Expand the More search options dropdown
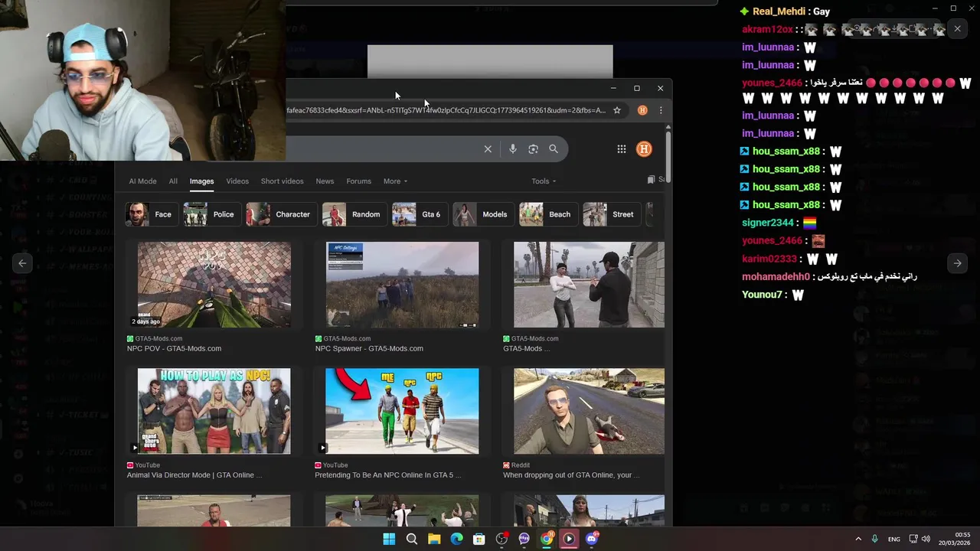The width and height of the screenshot is (980, 551). click(395, 181)
